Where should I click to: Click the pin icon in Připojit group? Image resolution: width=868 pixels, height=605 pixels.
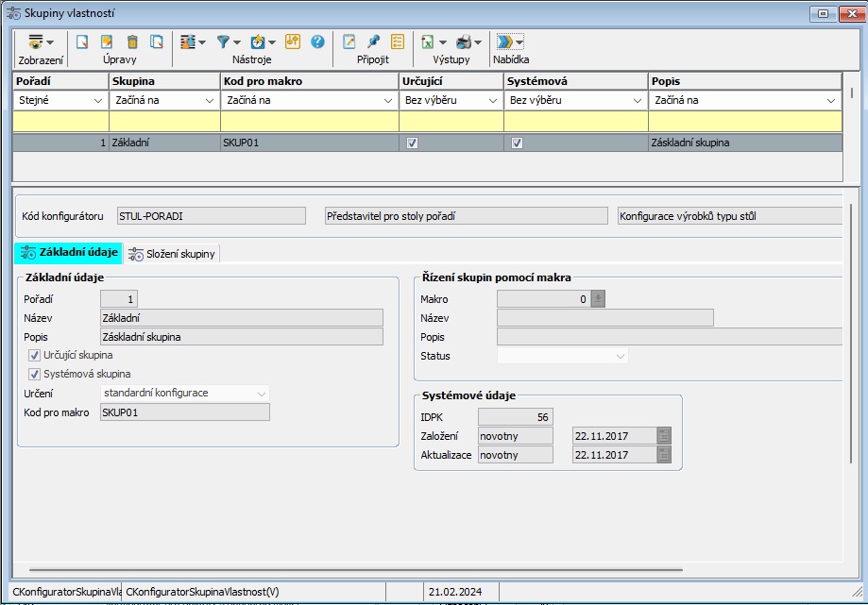pyautogui.click(x=373, y=42)
